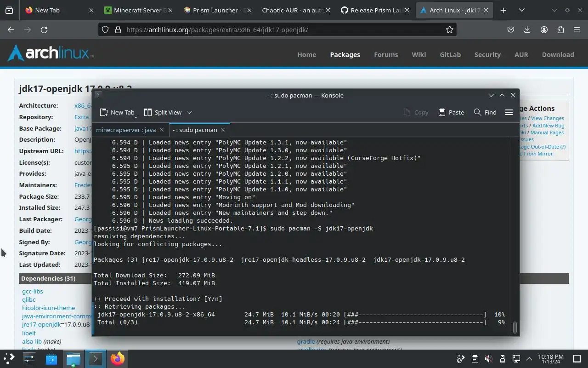Open AUR in Arch navigation
This screenshot has height=368, width=588.
[x=521, y=54]
